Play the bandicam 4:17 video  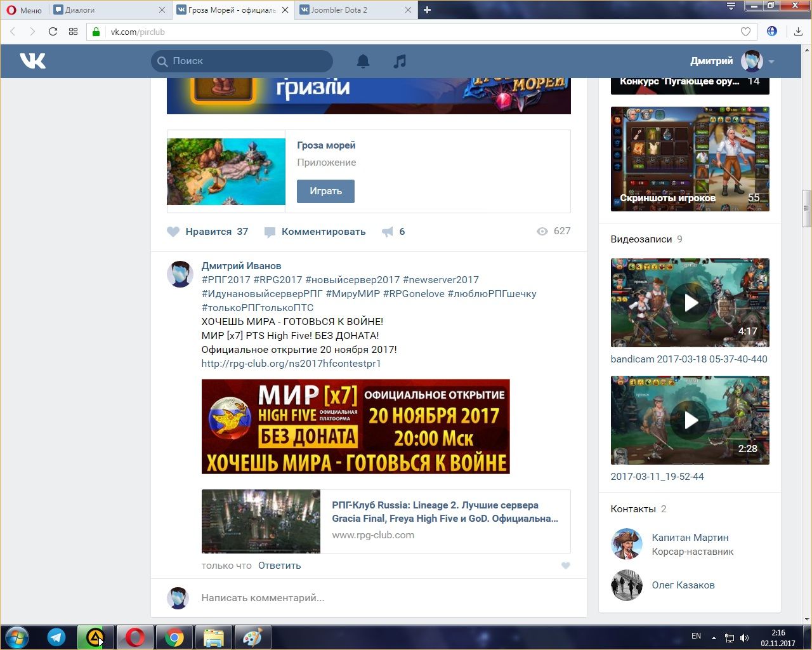pyautogui.click(x=690, y=303)
